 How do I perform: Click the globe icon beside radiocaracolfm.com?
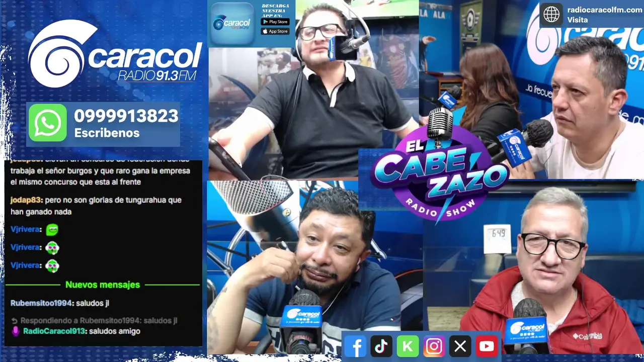551,15
